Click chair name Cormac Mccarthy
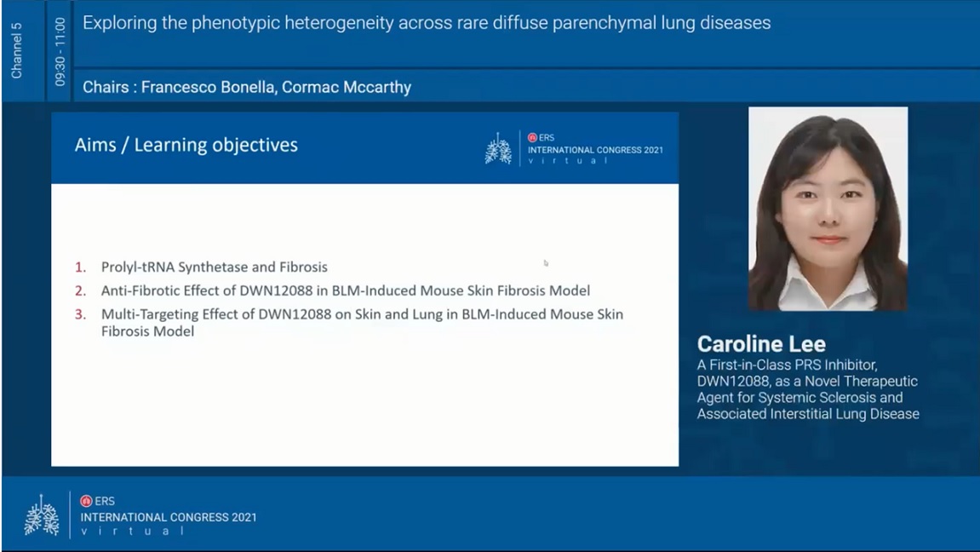Viewport: 980px width, 552px height. click(347, 87)
